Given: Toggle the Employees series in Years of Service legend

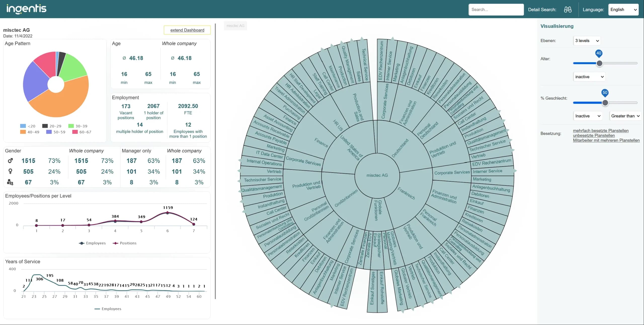Looking at the screenshot, I should point(108,309).
